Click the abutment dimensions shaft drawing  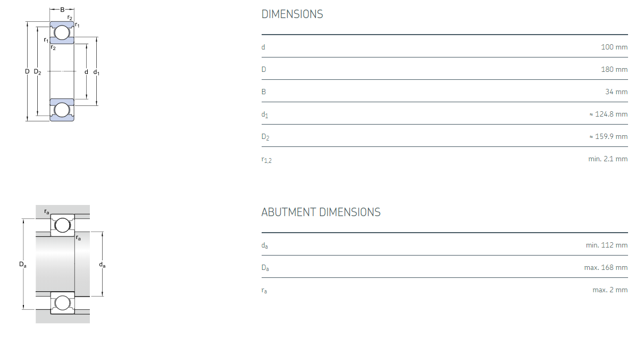[x=63, y=264]
